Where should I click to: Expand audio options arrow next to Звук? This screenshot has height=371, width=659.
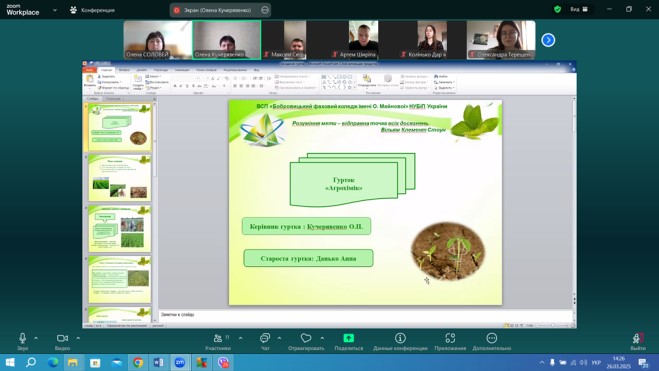[x=36, y=338]
